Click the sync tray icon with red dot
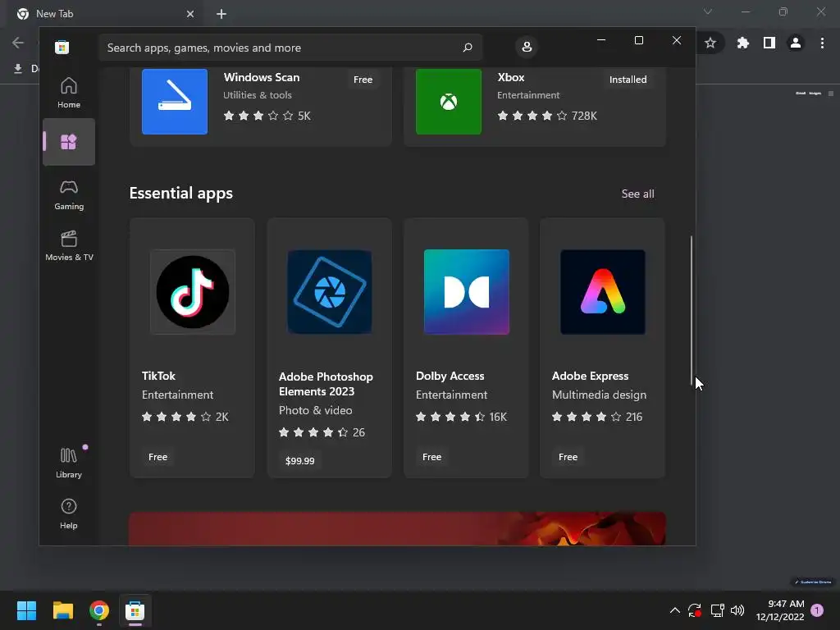The image size is (840, 630). coord(694,610)
